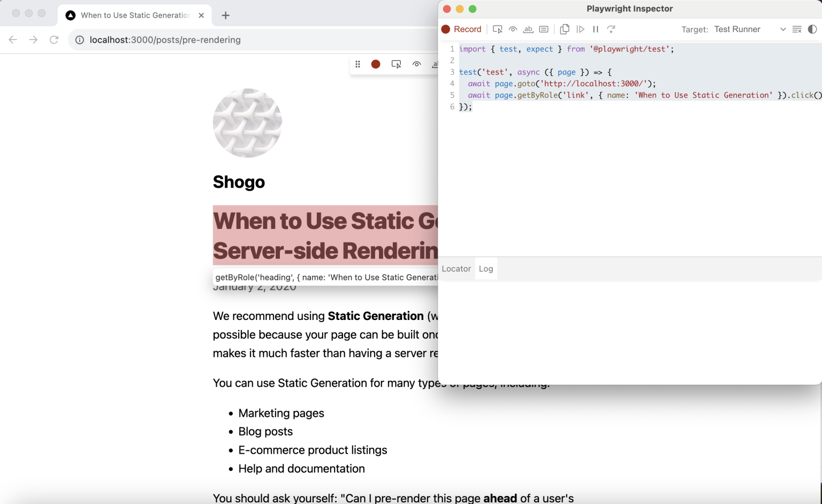This screenshot has height=504, width=822.
Task: Toggle recording with the red dot in the overlay
Action: (x=376, y=64)
